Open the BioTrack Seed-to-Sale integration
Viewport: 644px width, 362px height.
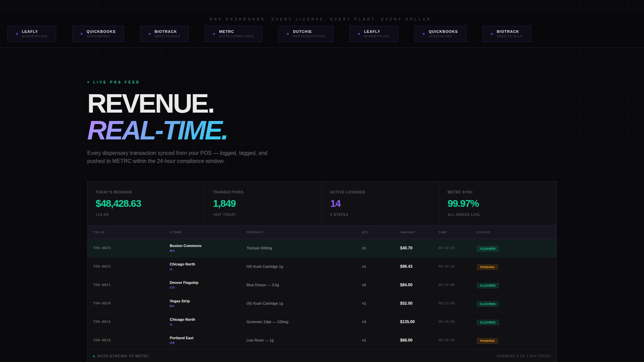(x=164, y=34)
